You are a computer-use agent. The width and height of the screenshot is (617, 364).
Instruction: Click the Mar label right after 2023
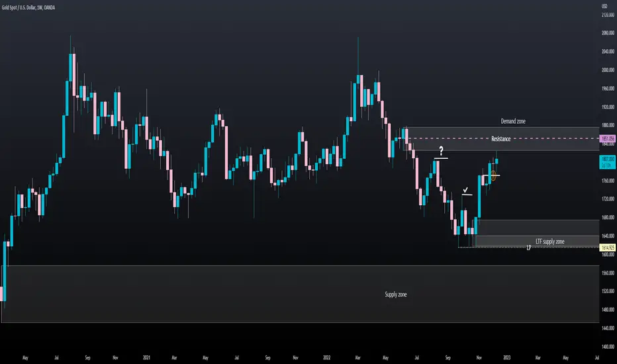point(538,357)
